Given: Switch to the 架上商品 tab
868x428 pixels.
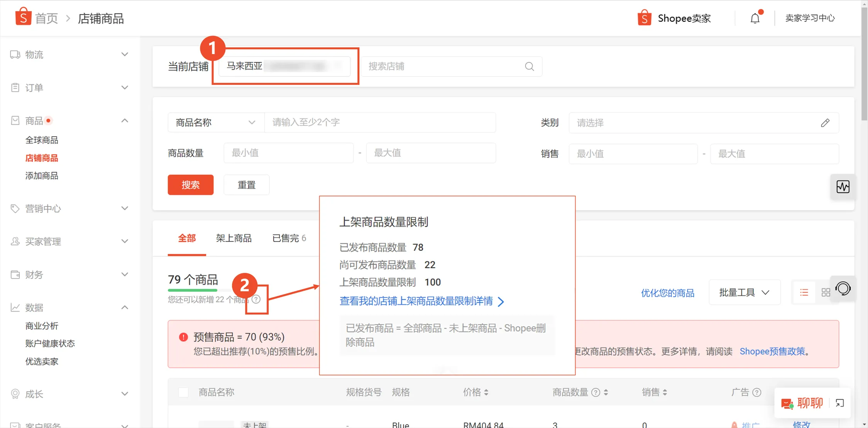Looking at the screenshot, I should pos(233,238).
